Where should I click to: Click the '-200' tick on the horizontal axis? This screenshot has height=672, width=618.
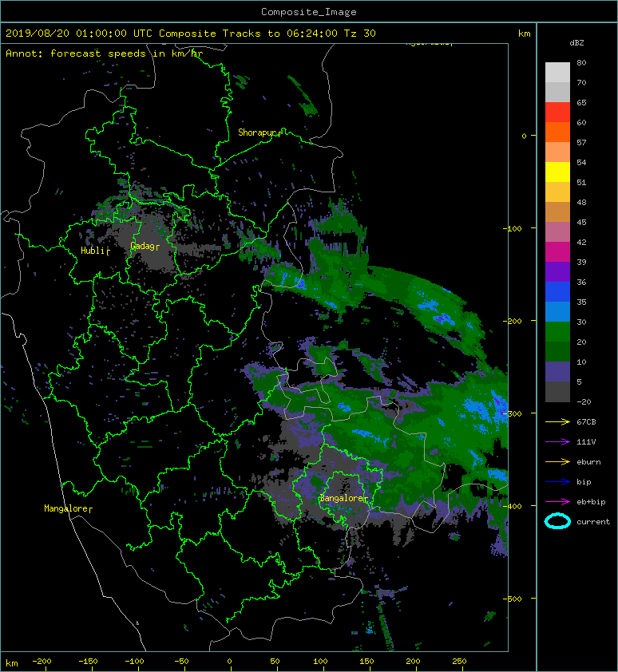(42, 662)
